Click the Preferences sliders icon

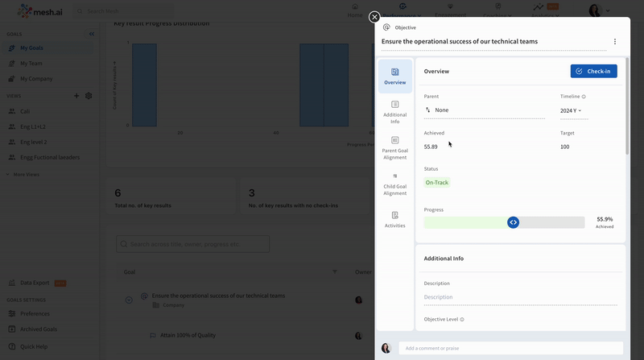(x=11, y=313)
